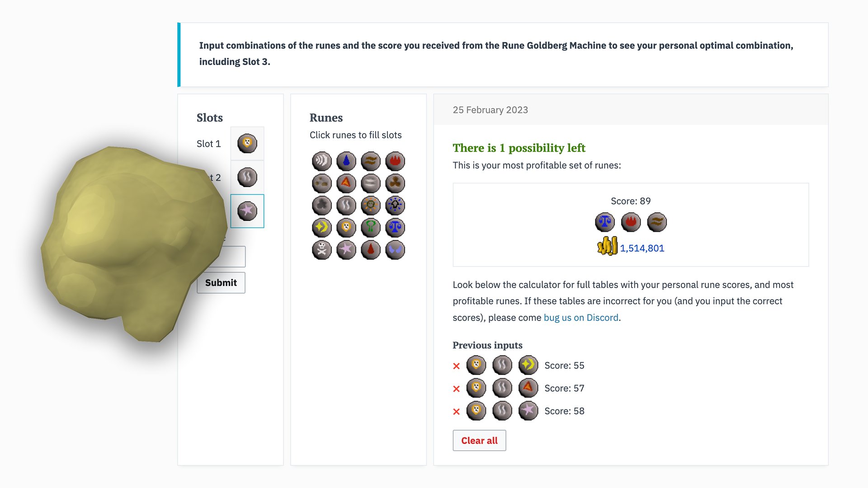Remove third previous input entry
The width and height of the screenshot is (868, 488).
tap(456, 411)
